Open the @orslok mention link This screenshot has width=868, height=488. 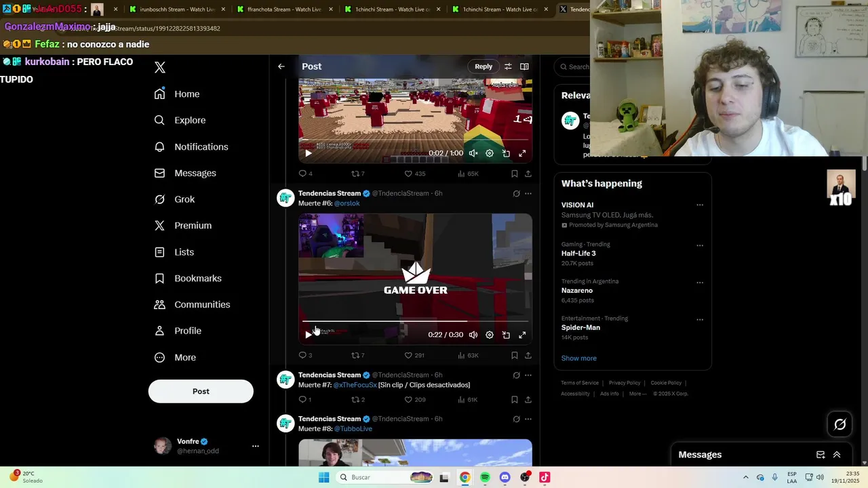[347, 203]
